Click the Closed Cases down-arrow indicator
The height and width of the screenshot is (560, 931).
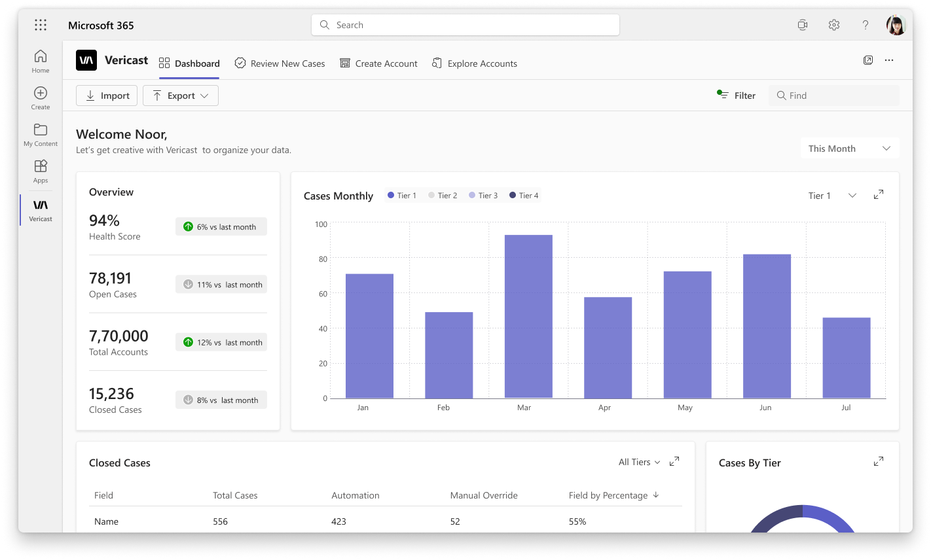(188, 400)
